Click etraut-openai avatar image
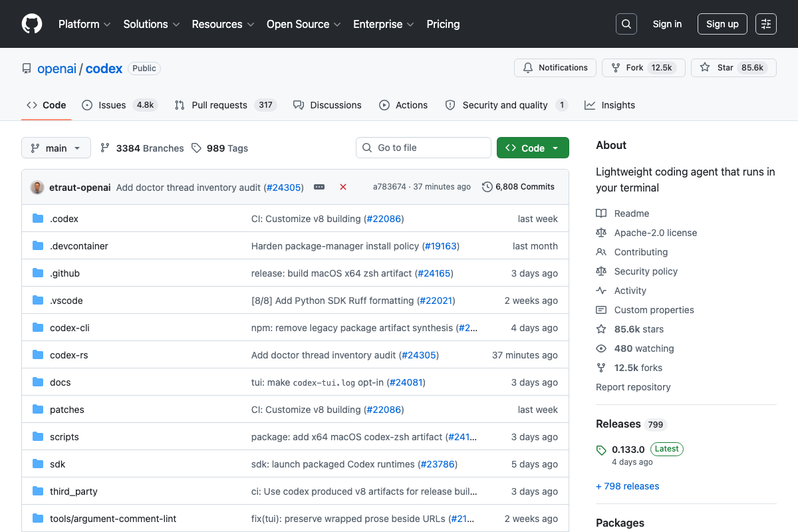The width and height of the screenshot is (798, 532). (x=37, y=187)
